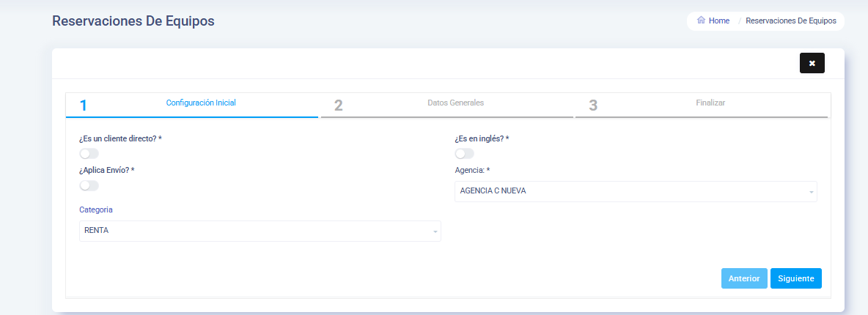Click the Siguiente button
Screen dimensions: 868x315
tap(795, 278)
